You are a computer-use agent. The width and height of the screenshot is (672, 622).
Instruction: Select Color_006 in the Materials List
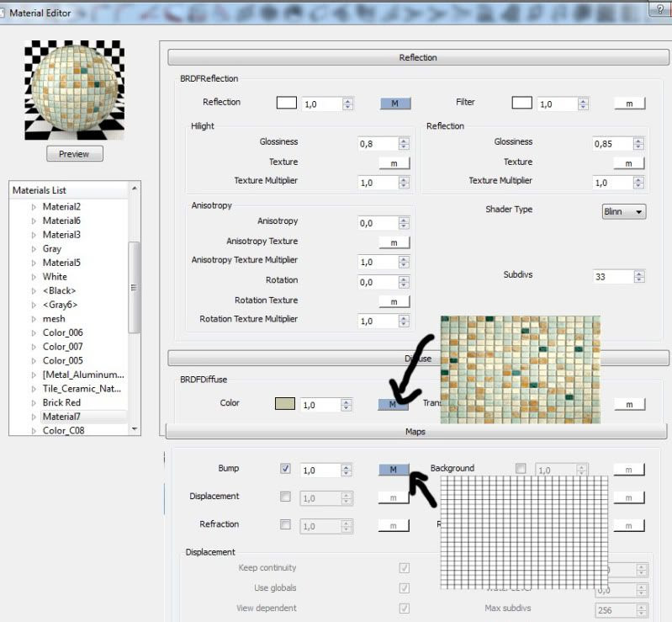click(x=62, y=332)
